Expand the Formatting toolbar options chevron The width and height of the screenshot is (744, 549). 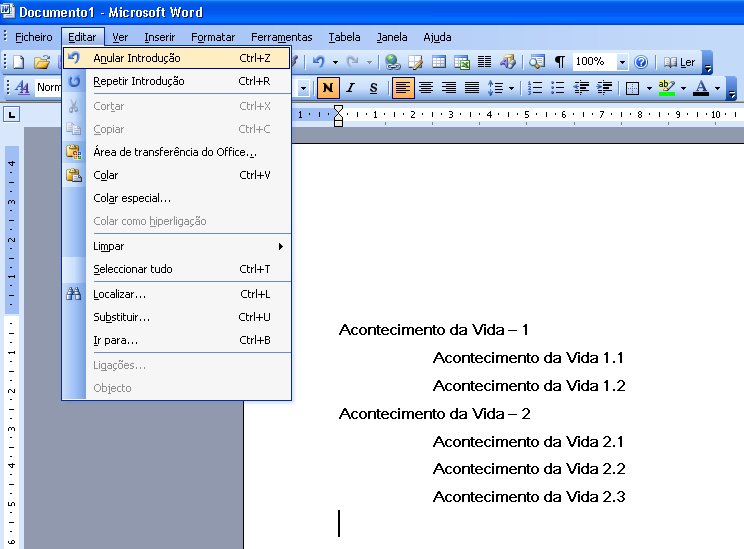click(731, 88)
